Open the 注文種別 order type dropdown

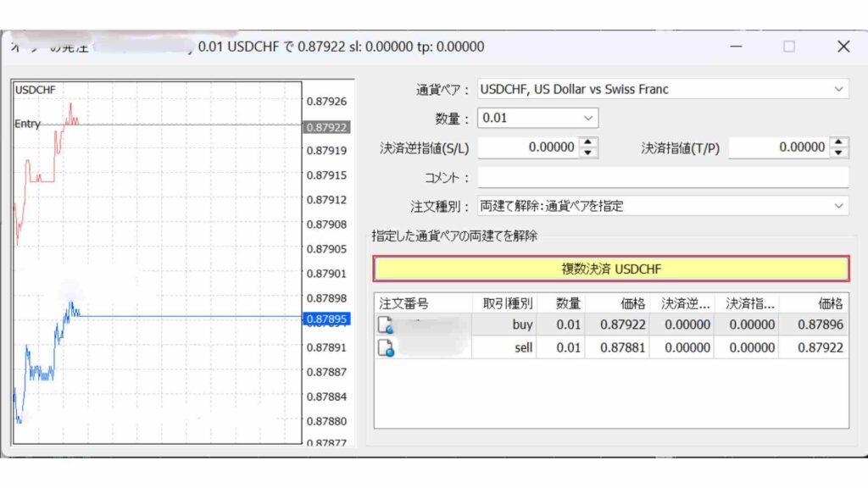coord(839,206)
